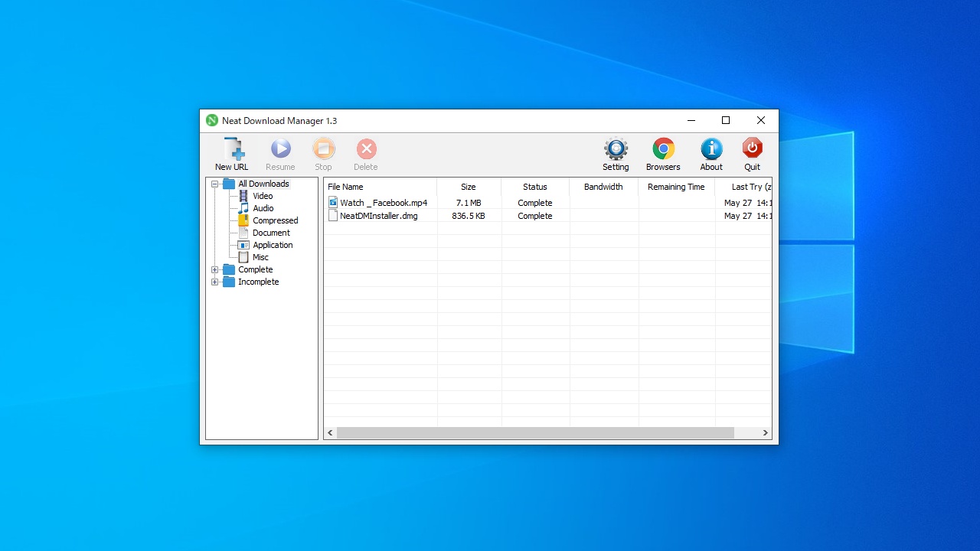Select the Video category label
Screen dimensions: 980x551
(263, 196)
